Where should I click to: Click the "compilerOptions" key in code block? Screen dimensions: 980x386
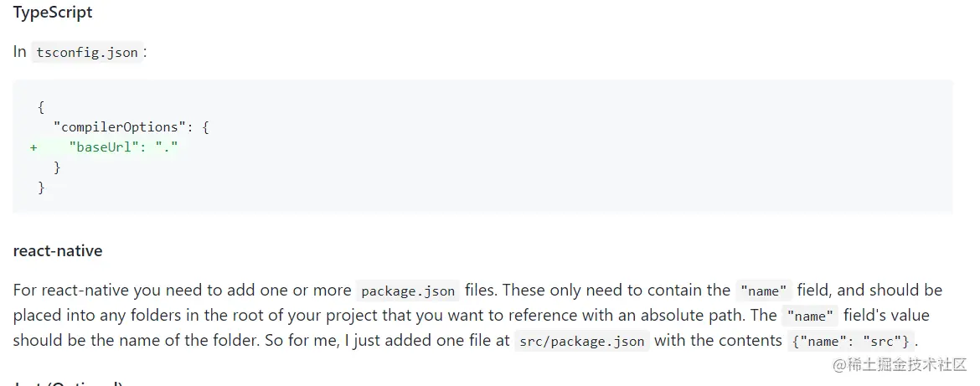coord(116,127)
